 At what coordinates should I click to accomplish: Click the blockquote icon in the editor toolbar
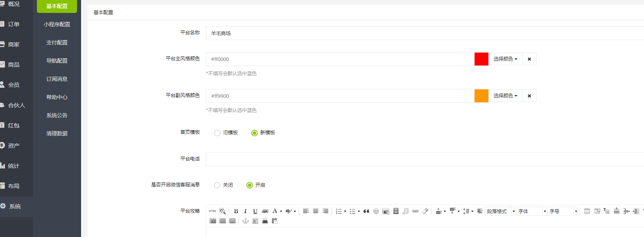366,211
